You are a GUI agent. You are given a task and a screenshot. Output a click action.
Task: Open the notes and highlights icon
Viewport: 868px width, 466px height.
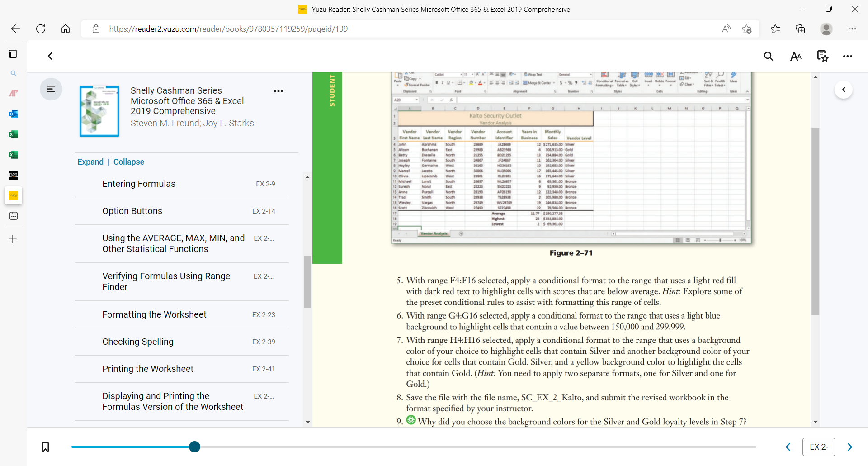coord(822,56)
